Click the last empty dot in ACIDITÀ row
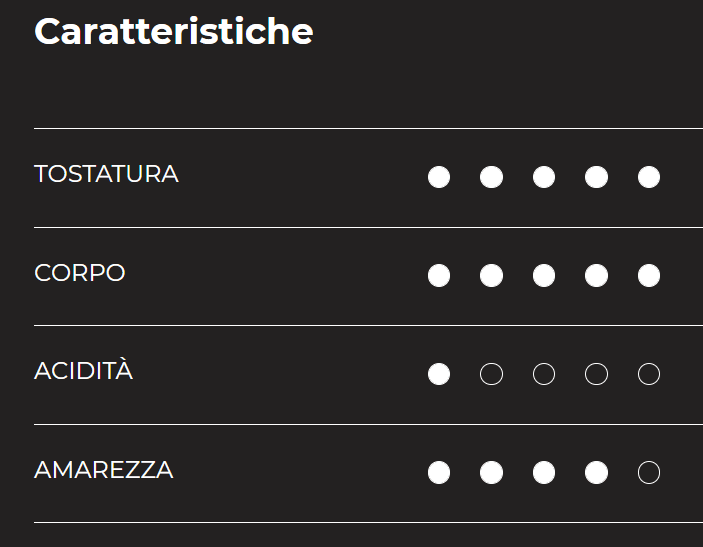The image size is (703, 547). tap(649, 374)
